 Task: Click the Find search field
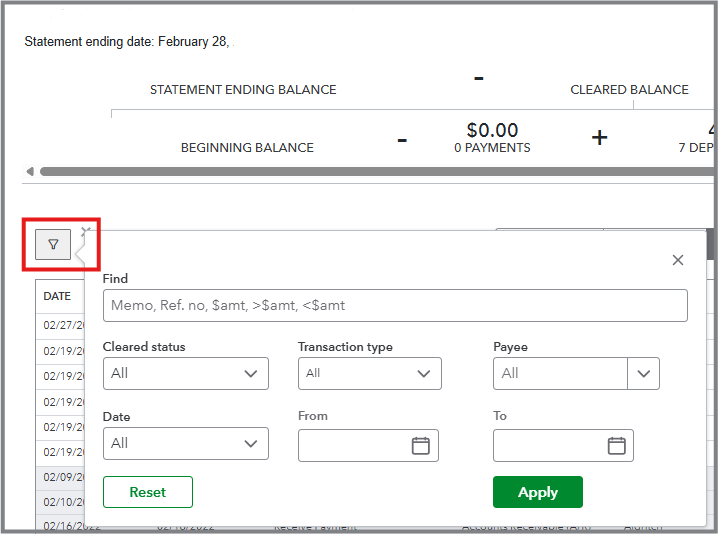coord(394,305)
